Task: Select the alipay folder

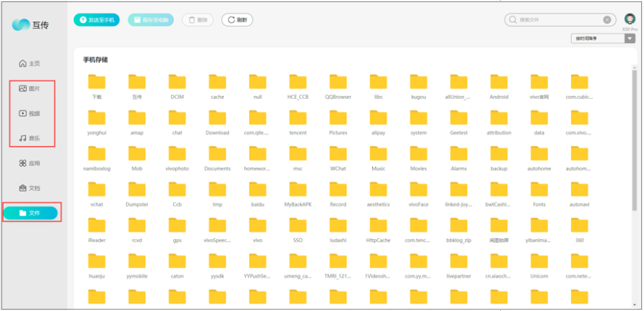Action: (x=379, y=122)
